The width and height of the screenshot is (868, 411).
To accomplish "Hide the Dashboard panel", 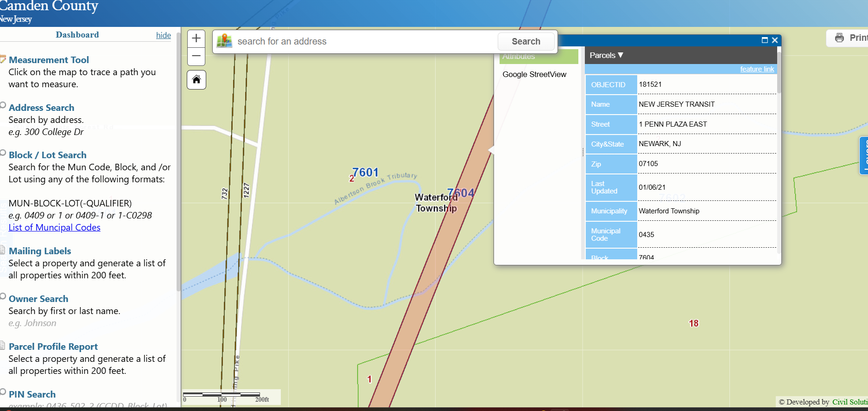I will point(163,35).
